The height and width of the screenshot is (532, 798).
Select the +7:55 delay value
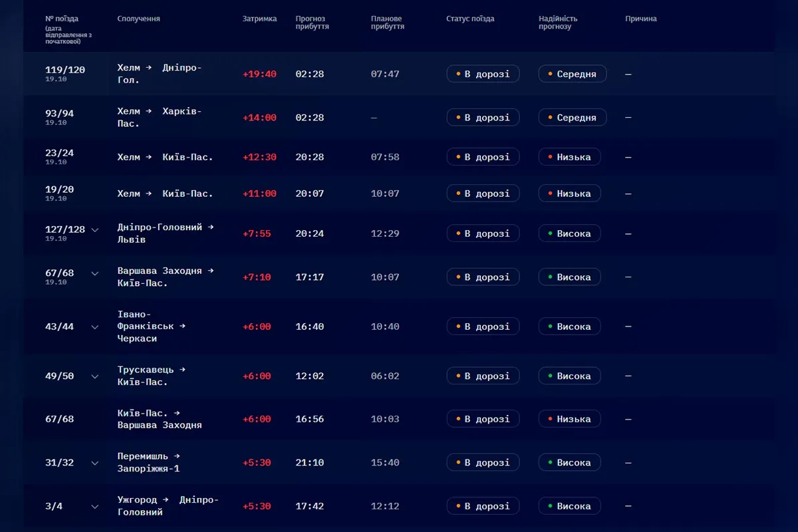click(x=257, y=234)
